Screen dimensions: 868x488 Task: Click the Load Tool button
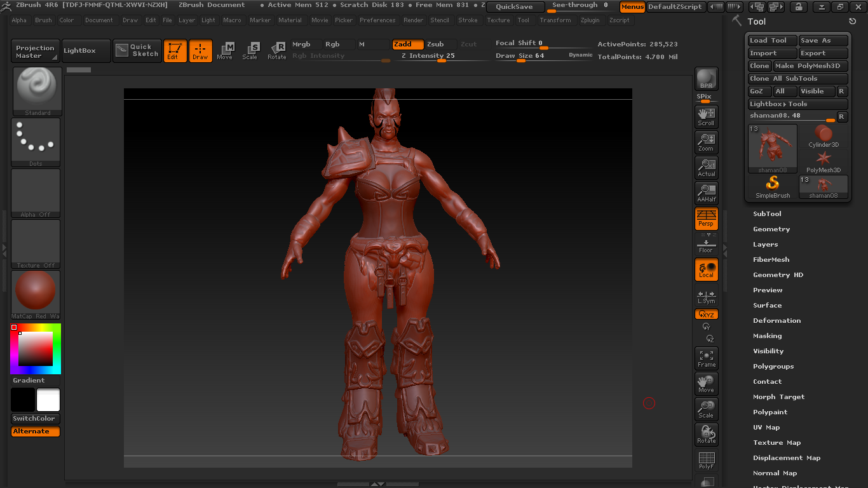[x=771, y=41]
